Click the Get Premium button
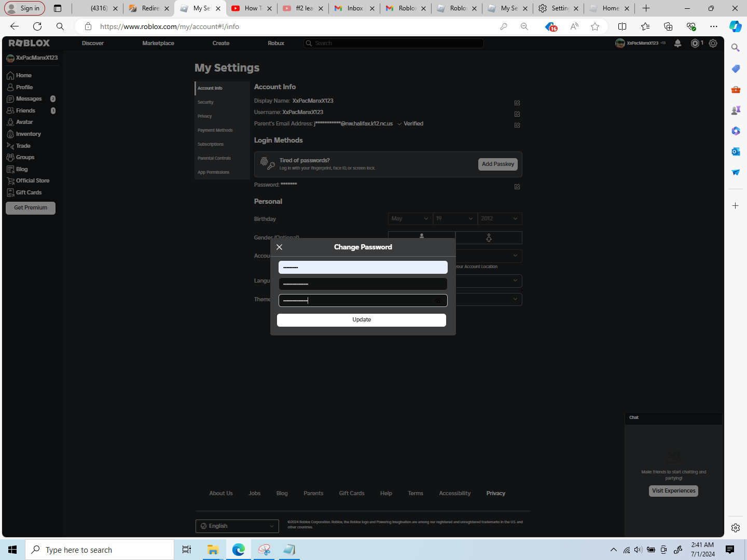This screenshot has width=747, height=560. click(31, 208)
